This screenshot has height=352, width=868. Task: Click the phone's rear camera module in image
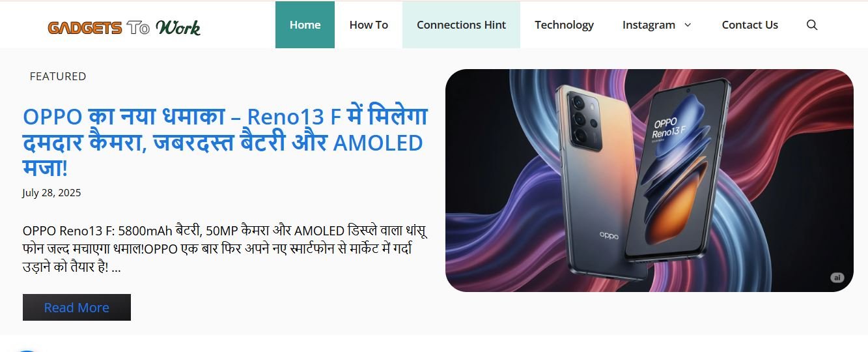coord(585,119)
